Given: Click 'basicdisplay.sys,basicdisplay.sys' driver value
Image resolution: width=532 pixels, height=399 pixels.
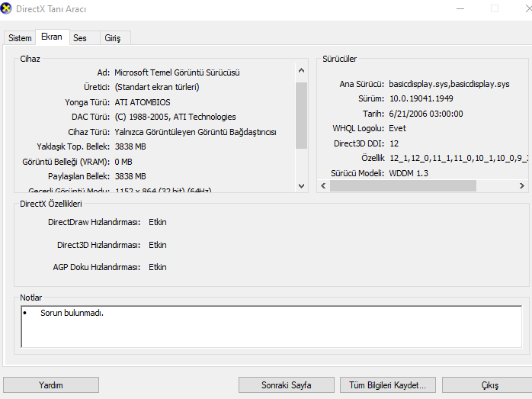Looking at the screenshot, I should point(449,84).
